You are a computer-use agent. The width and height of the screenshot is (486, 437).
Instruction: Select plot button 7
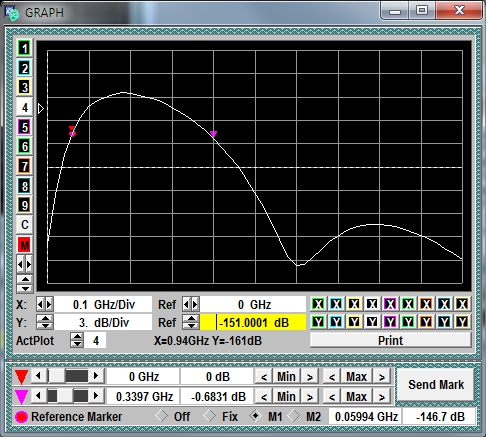pos(24,166)
